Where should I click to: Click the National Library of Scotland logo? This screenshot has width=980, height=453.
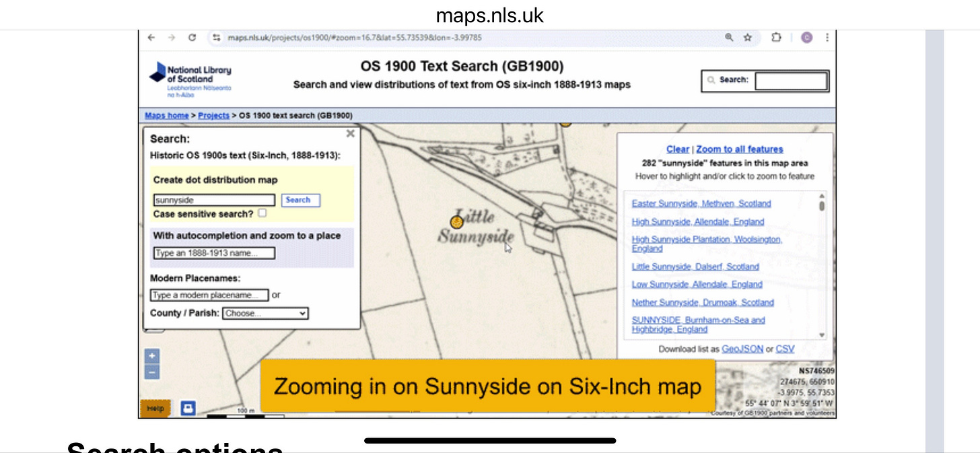pyautogui.click(x=190, y=79)
